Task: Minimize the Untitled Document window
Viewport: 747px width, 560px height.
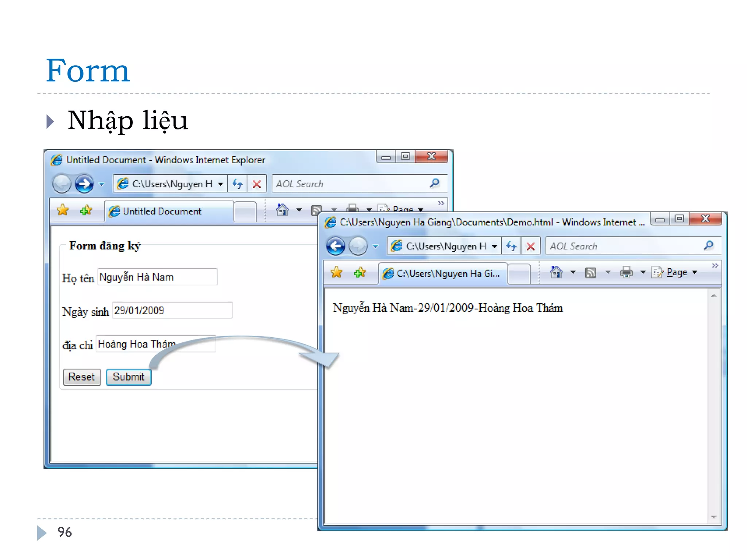Action: (x=386, y=157)
